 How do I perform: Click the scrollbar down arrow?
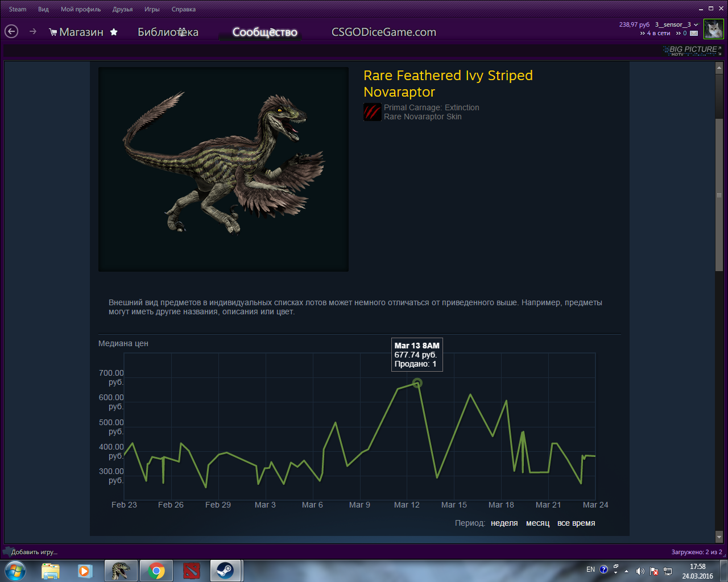(719, 537)
